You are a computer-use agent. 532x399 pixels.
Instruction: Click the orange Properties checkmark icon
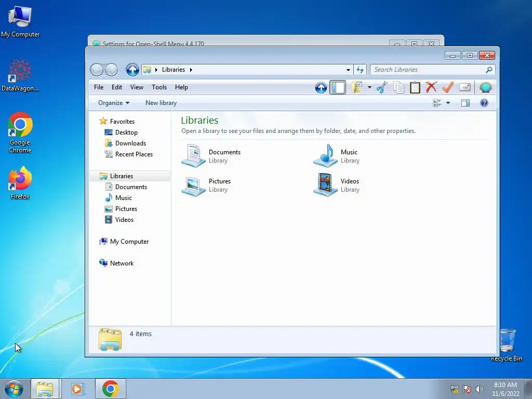(448, 87)
